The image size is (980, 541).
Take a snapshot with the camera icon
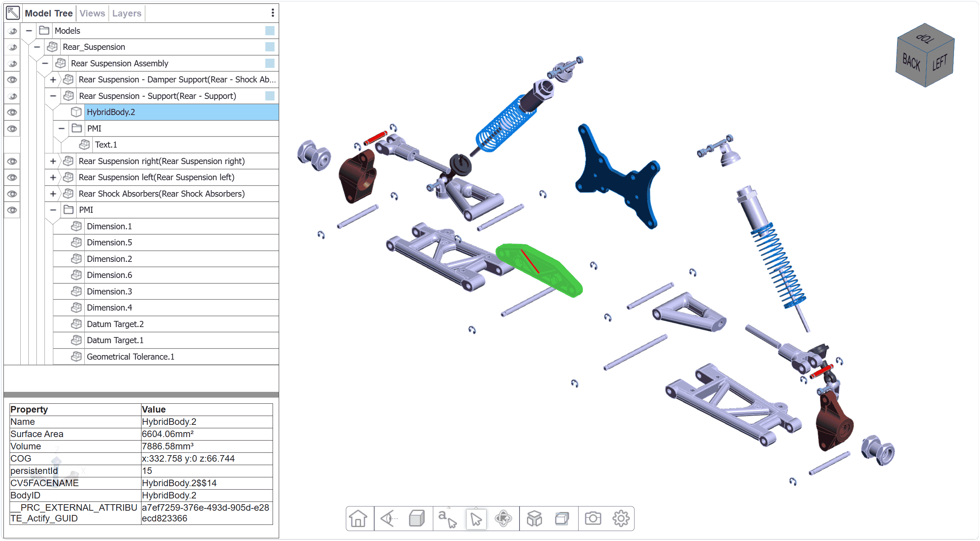pos(593,519)
